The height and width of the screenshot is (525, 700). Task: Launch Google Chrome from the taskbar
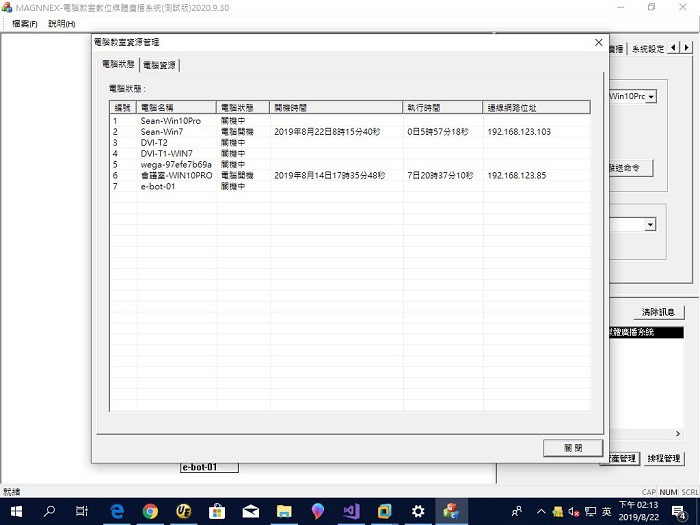[150, 511]
